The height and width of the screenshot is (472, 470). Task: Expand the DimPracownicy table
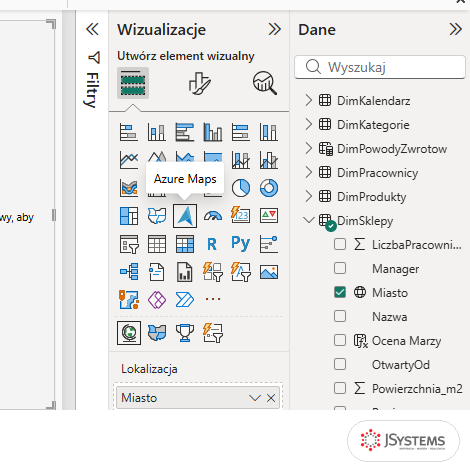click(309, 172)
